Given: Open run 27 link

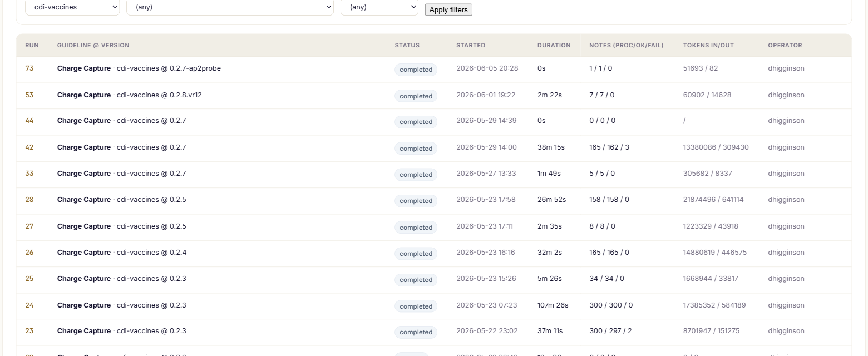Looking at the screenshot, I should (x=29, y=226).
